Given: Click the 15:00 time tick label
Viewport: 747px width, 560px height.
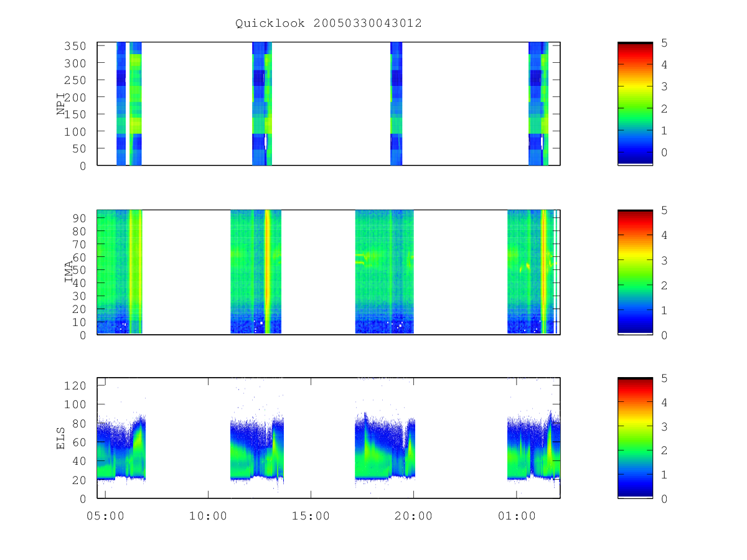Looking at the screenshot, I should pos(311,516).
